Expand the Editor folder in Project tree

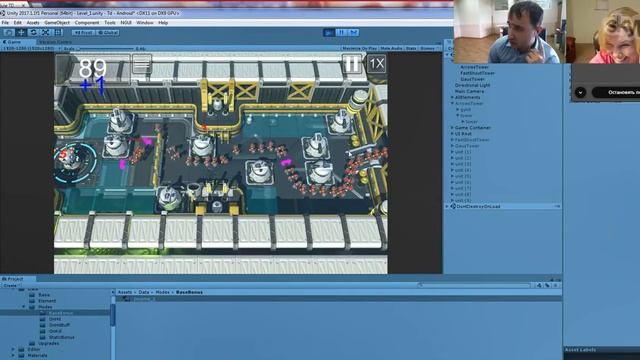(13, 350)
